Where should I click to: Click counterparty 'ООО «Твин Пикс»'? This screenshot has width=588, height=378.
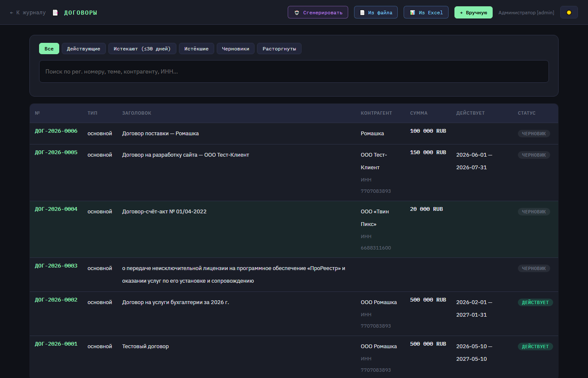click(x=375, y=218)
